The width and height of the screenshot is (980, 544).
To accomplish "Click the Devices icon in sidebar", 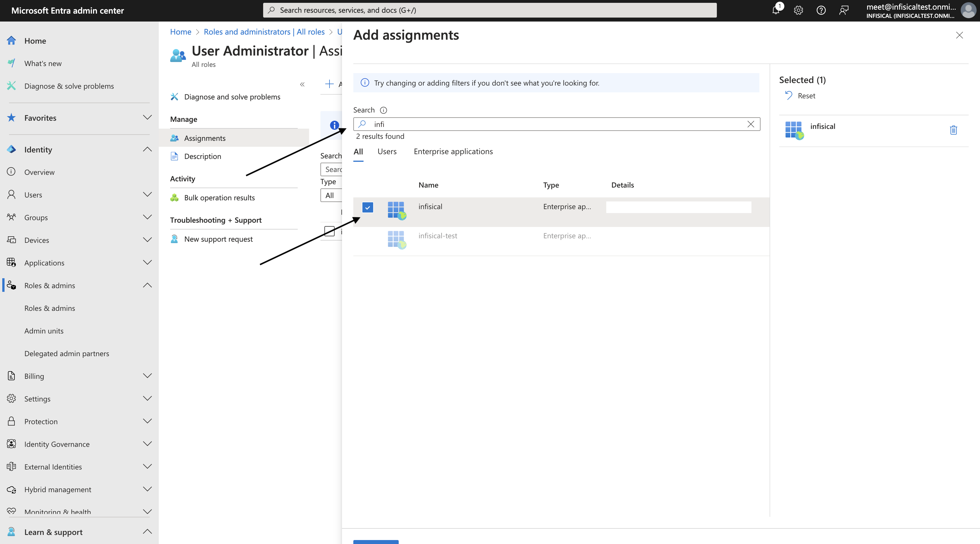I will [11, 240].
